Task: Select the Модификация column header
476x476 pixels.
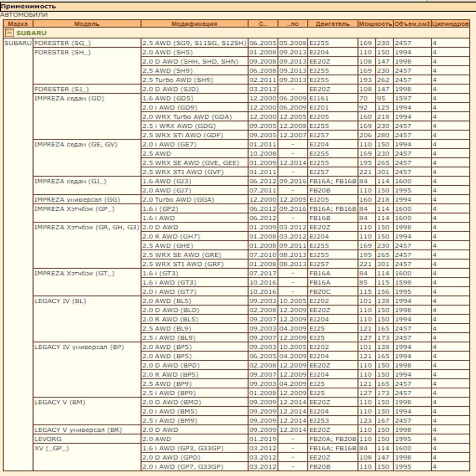Action: tap(194, 24)
